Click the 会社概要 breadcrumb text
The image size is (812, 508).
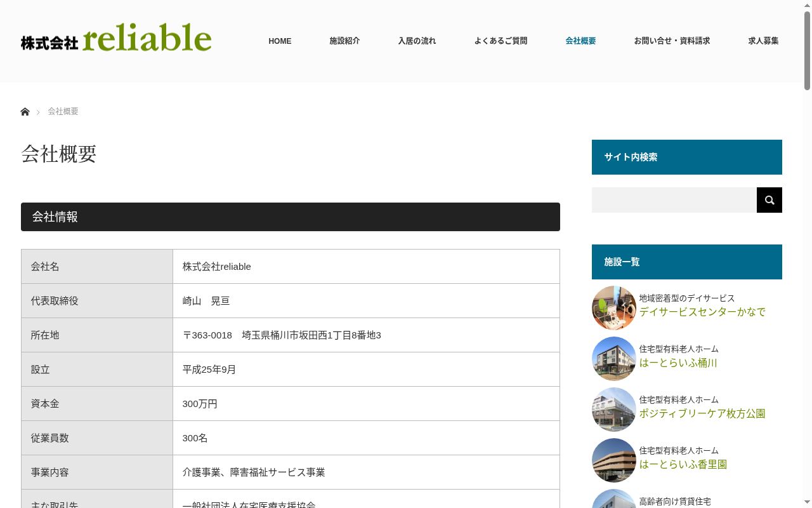click(x=63, y=112)
